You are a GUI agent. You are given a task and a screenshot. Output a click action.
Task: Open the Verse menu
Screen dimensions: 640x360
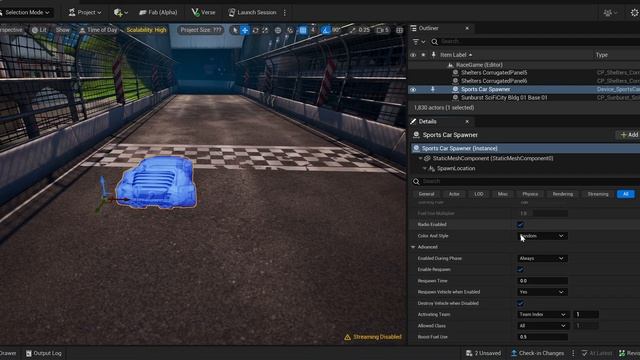coord(203,12)
